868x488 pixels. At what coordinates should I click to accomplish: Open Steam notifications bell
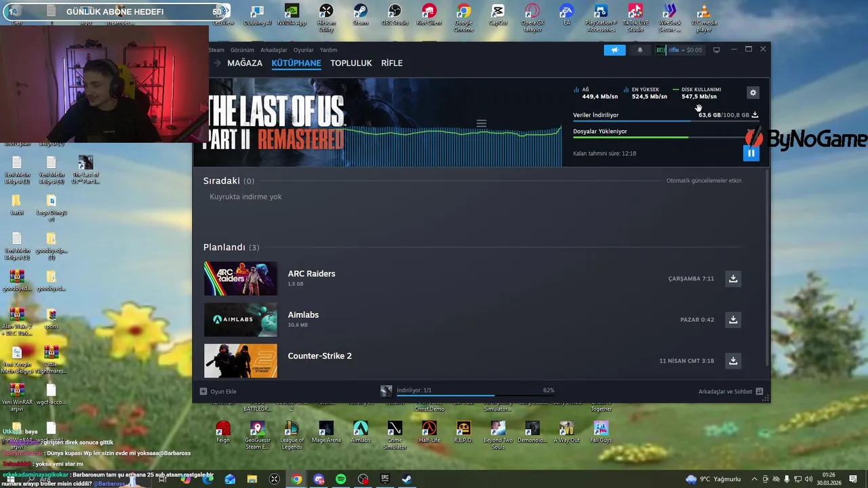[x=639, y=49]
